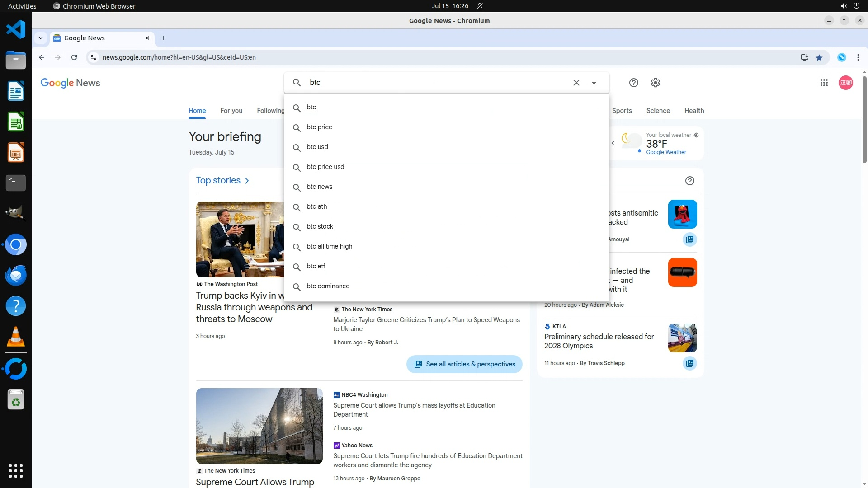Image resolution: width=868 pixels, height=488 pixels.
Task: Open Google News settings gear
Action: pyautogui.click(x=655, y=83)
